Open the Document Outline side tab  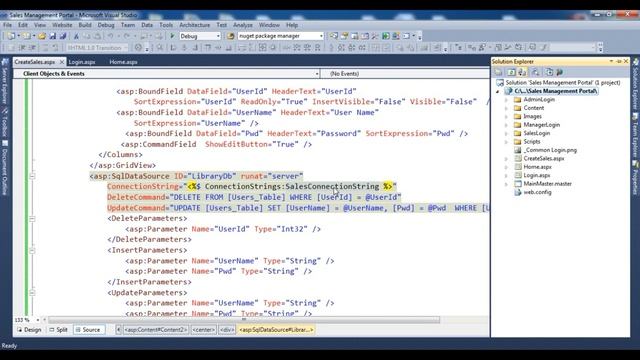[x=5, y=167]
